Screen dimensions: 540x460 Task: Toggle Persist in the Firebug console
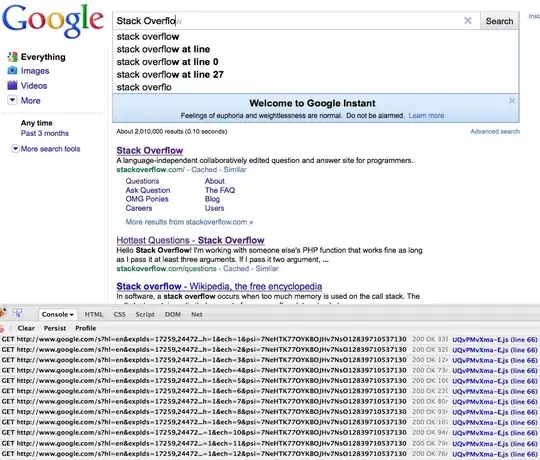(x=55, y=328)
